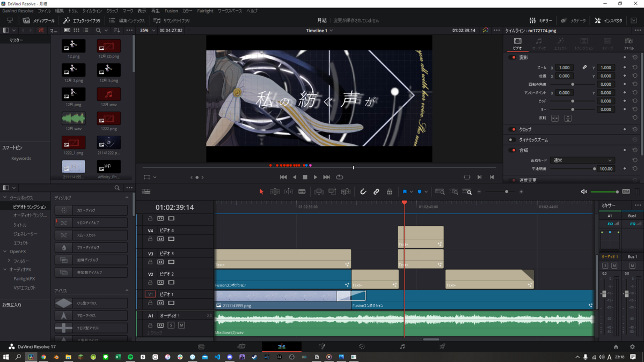Click the Insert Clip toolbar icon
This screenshot has height=362, width=644.
(x=319, y=191)
